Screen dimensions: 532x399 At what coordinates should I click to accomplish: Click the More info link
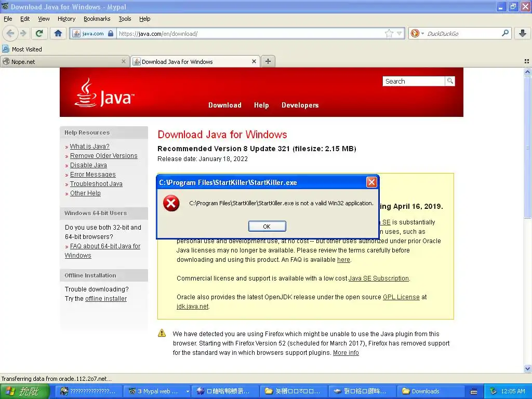[x=345, y=353]
